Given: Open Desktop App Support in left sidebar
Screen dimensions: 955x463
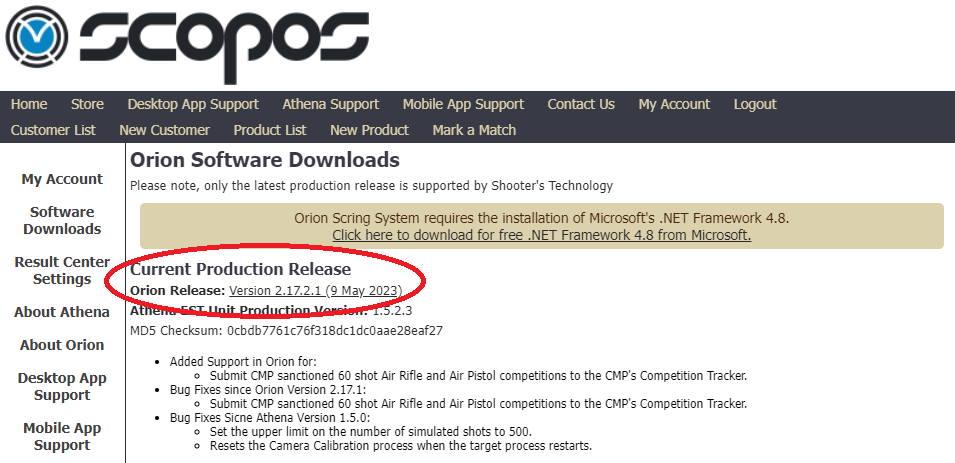Looking at the screenshot, I should (62, 386).
